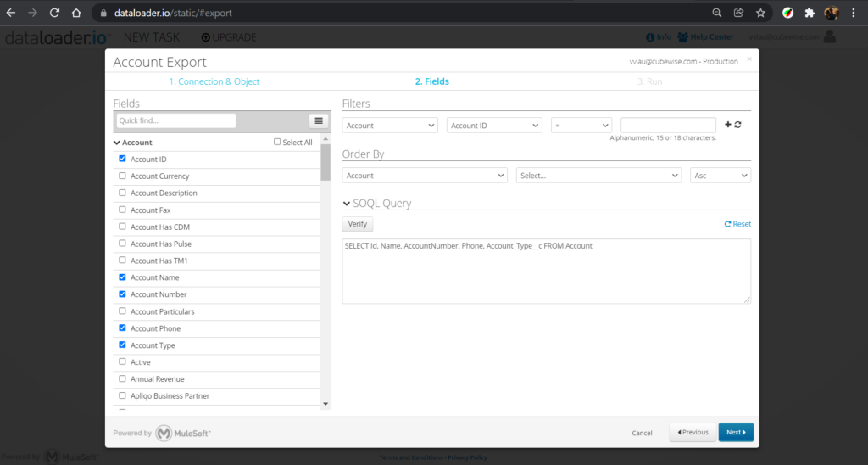Viewport: 868px width, 465px height.
Task: Click the add filter plus icon
Action: click(x=727, y=125)
